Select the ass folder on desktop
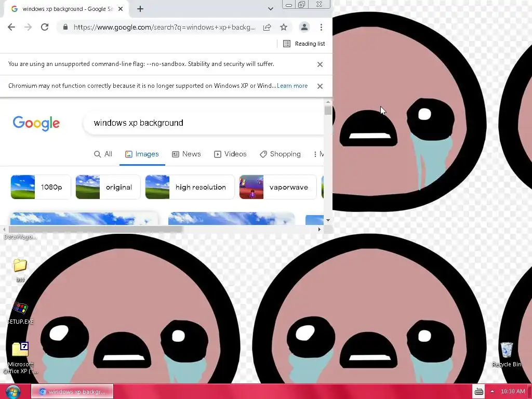This screenshot has height=399, width=532. [20, 270]
